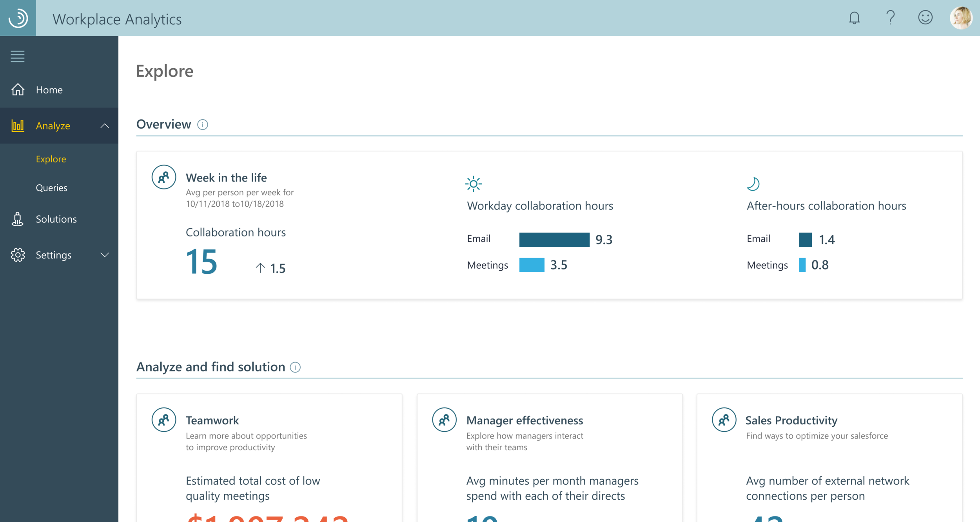This screenshot has width=980, height=522.
Task: Open help question mark icon
Action: [890, 18]
